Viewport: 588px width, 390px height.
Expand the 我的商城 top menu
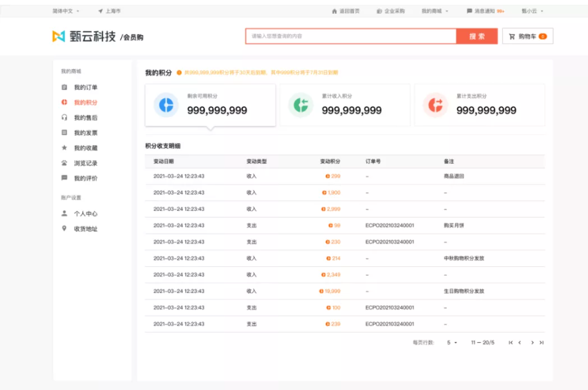point(434,11)
